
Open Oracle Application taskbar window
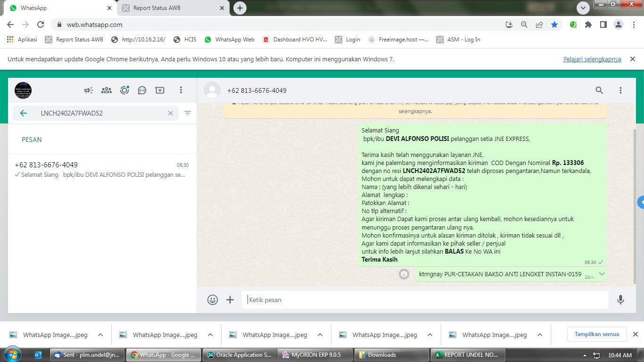coord(239,355)
